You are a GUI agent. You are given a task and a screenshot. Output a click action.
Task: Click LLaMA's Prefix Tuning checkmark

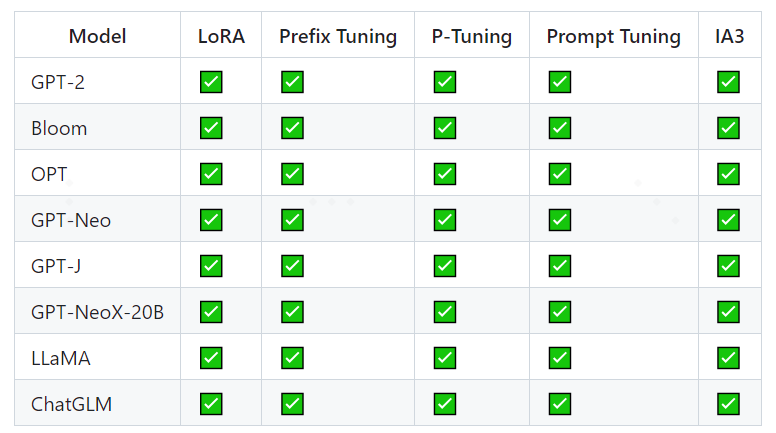coord(292,358)
